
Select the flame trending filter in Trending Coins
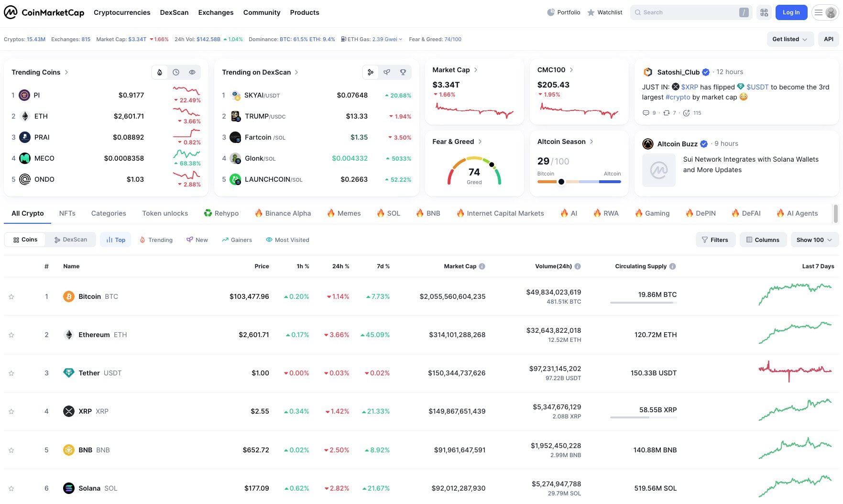pos(160,72)
